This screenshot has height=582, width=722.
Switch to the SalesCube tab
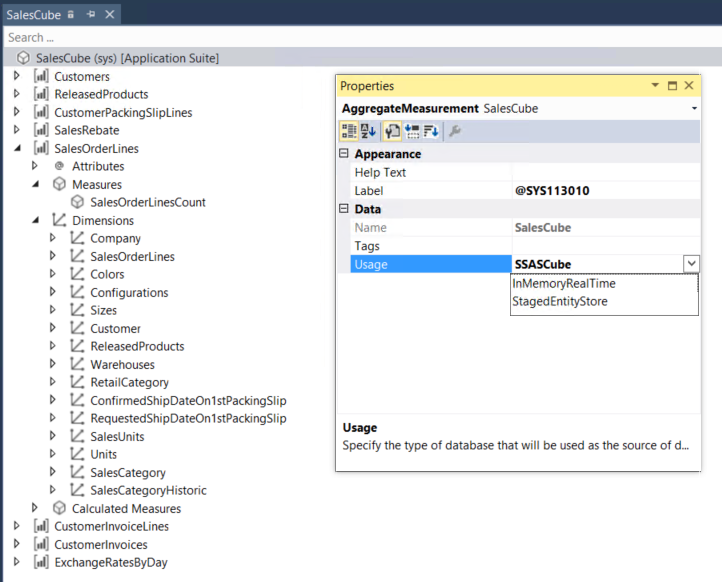(34, 15)
